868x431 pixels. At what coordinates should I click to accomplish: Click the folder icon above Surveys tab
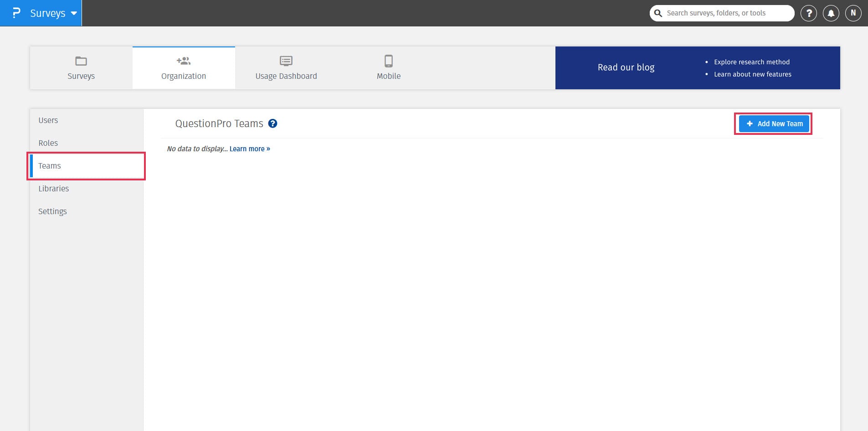(x=81, y=61)
